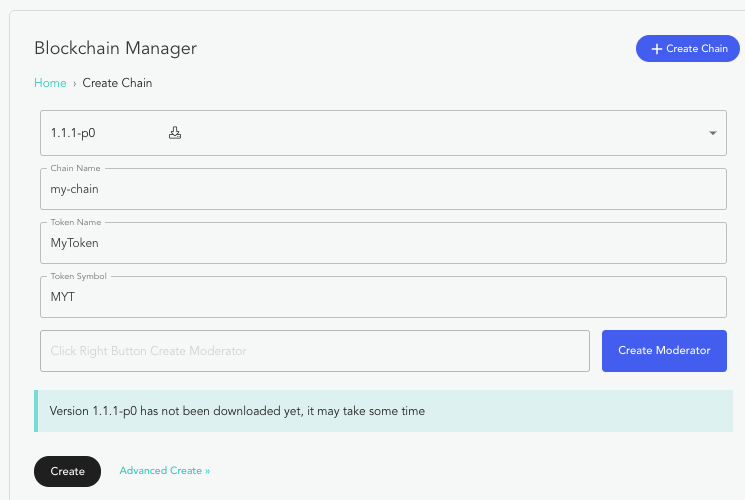This screenshot has height=500, width=745.
Task: Open the Advanced Create link
Action: [x=164, y=470]
